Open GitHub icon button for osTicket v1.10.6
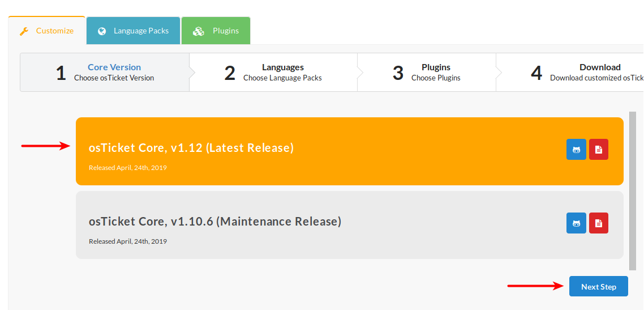The height and width of the screenshot is (310, 644). click(576, 223)
